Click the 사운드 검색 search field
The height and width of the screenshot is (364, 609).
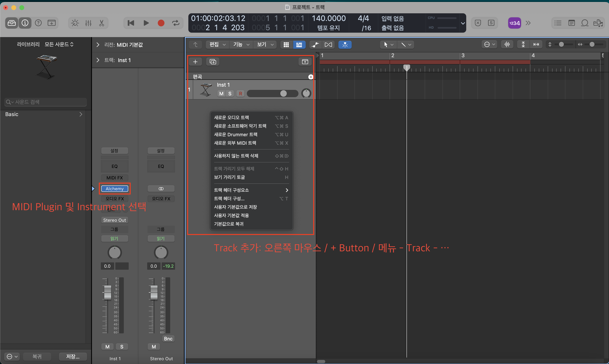click(46, 102)
